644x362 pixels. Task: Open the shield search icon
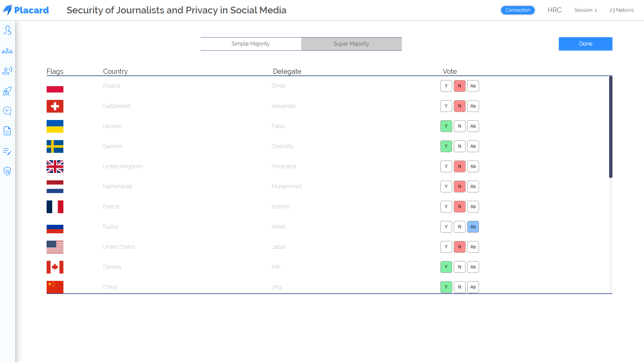(x=7, y=171)
